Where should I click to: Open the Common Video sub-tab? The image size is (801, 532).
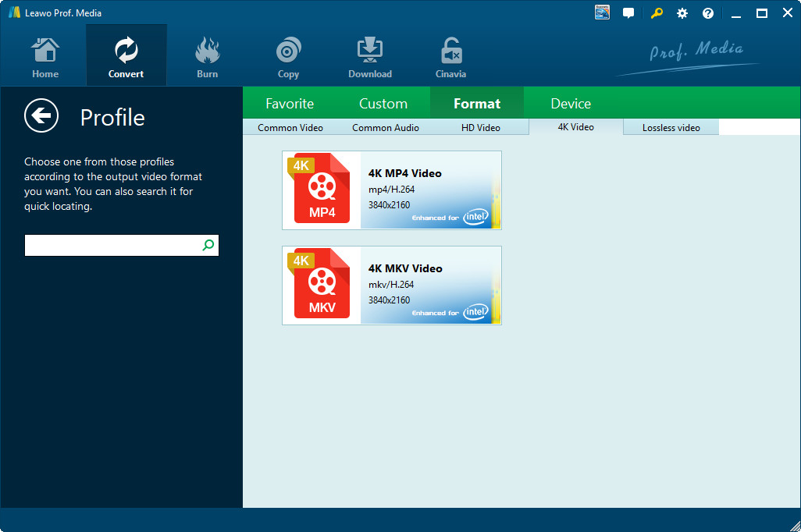point(290,128)
